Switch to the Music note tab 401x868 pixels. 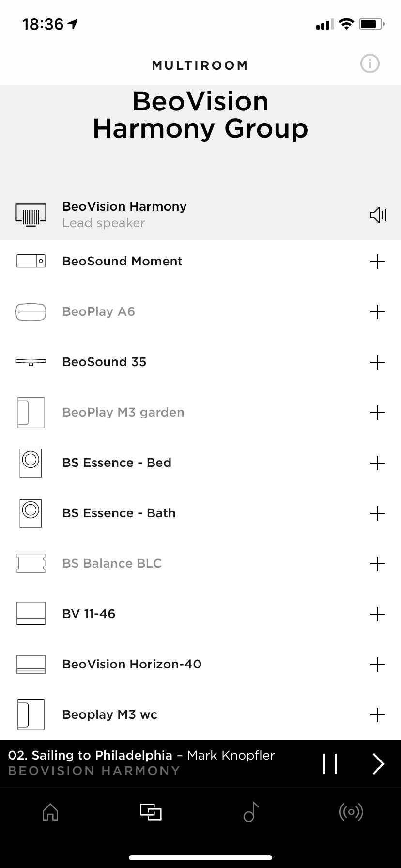(x=251, y=812)
